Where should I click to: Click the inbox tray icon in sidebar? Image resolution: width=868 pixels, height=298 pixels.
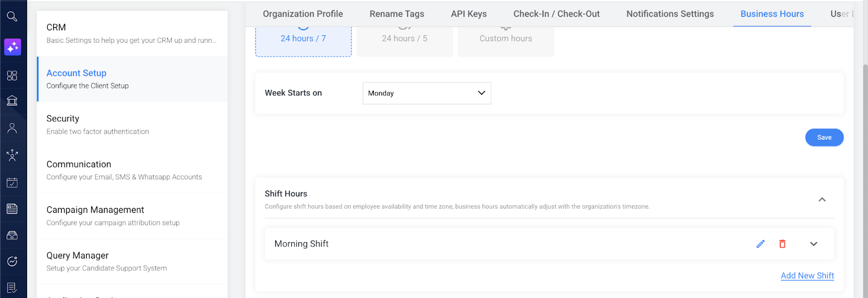pos(12,235)
